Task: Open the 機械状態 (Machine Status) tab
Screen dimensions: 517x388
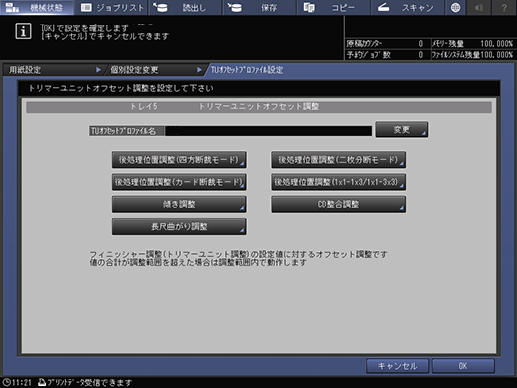Action: [37, 7]
